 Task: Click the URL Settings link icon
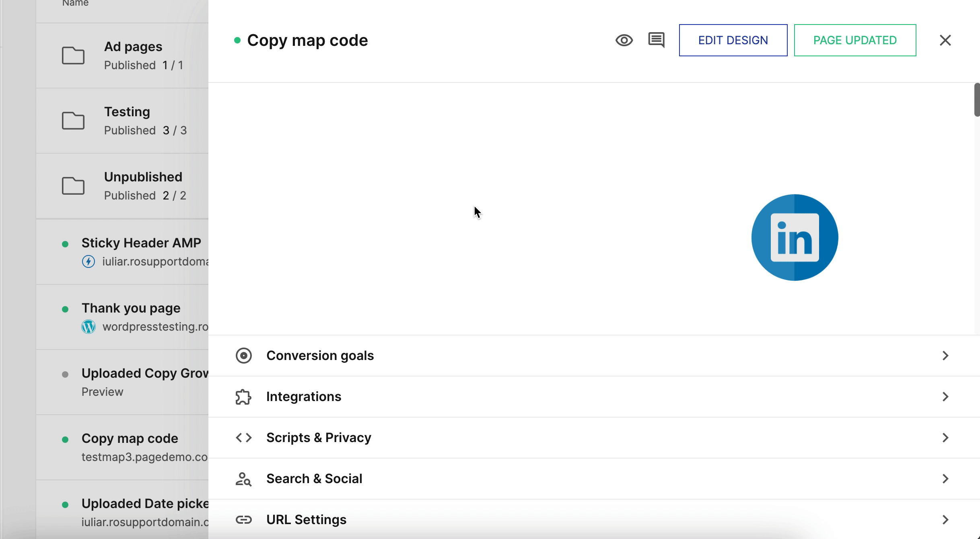pyautogui.click(x=243, y=520)
